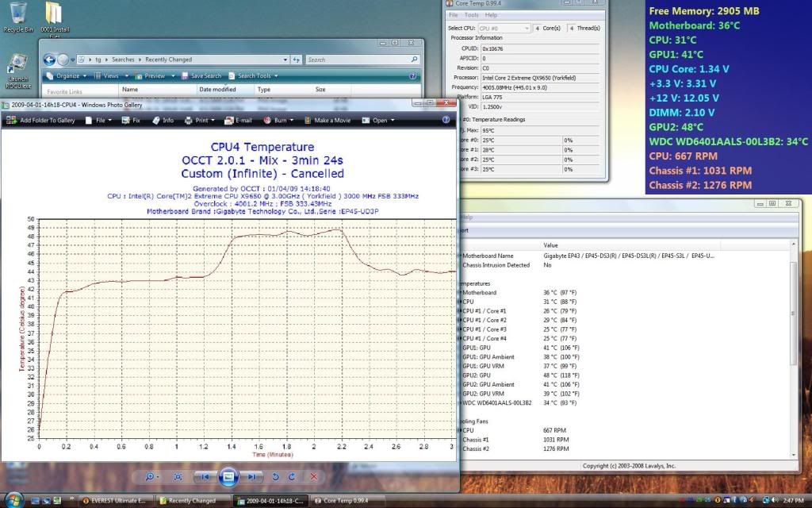
Task: Click the Windows Start orb
Action: pos(13,500)
